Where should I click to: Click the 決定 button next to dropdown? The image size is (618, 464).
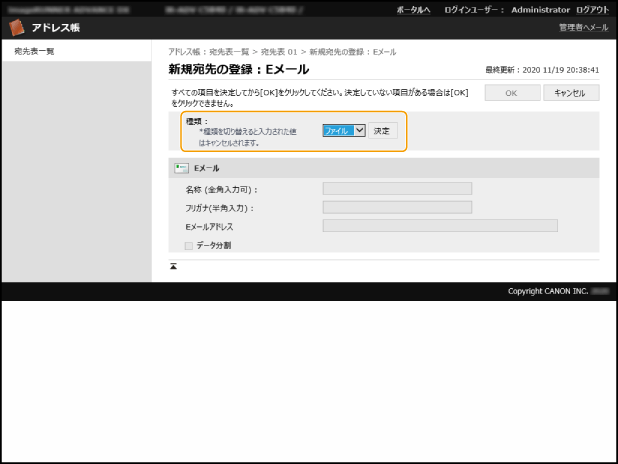click(382, 130)
